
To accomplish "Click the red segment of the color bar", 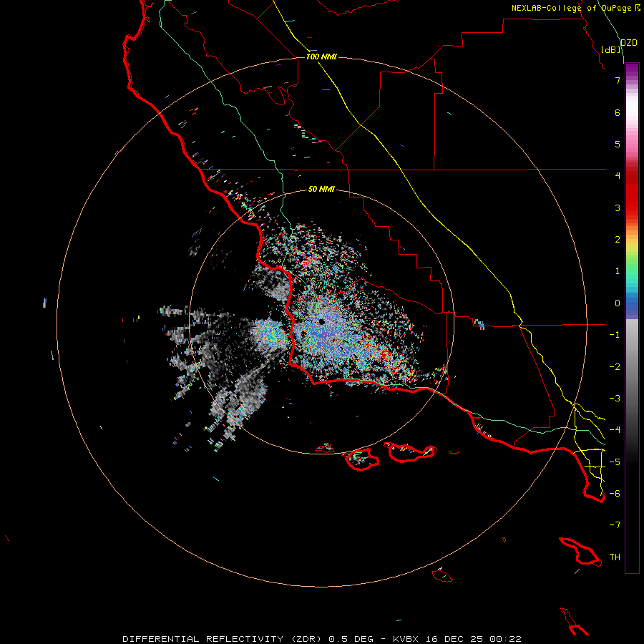I will 632,193.
